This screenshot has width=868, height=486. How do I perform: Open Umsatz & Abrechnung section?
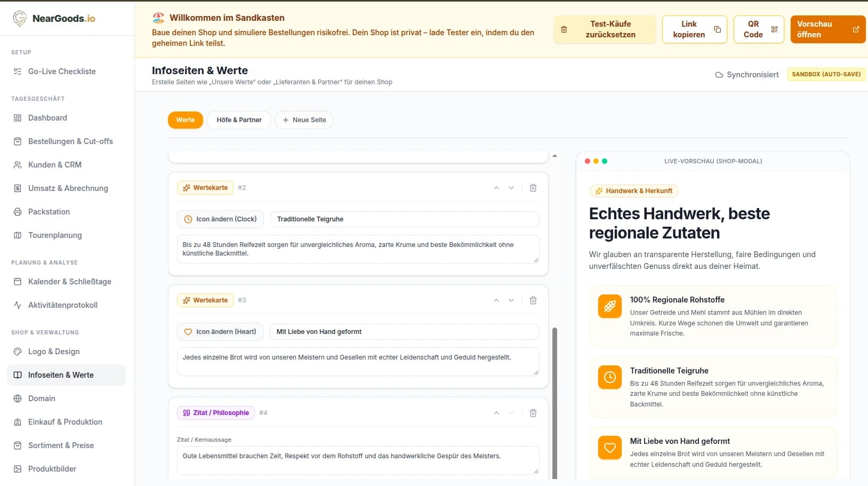tap(67, 188)
